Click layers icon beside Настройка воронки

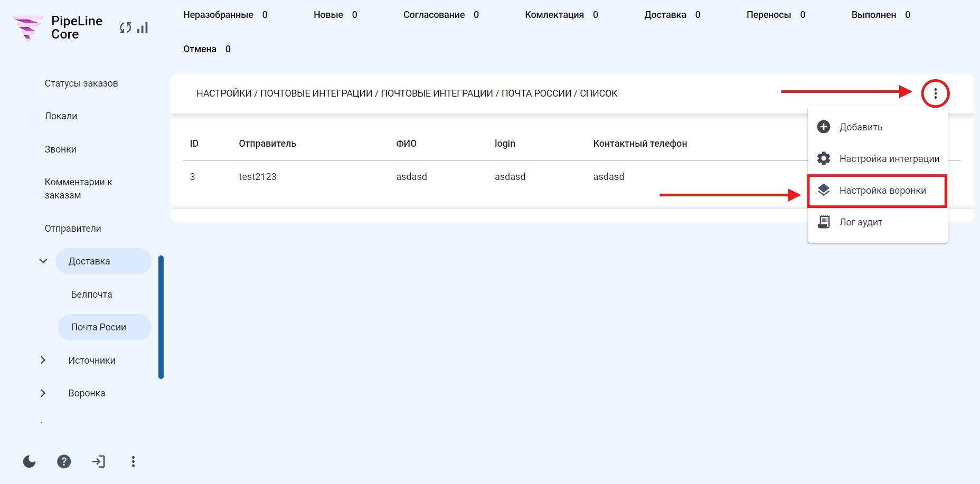pyautogui.click(x=824, y=190)
